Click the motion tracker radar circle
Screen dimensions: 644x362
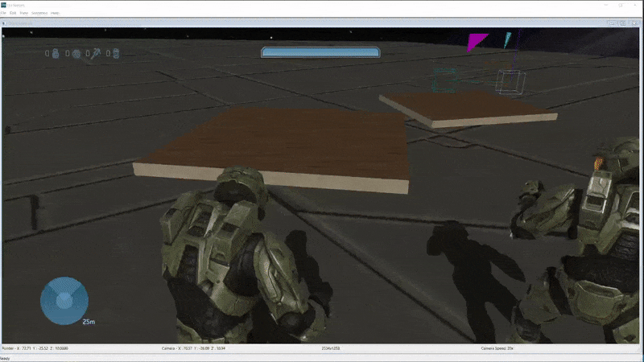[64, 301]
